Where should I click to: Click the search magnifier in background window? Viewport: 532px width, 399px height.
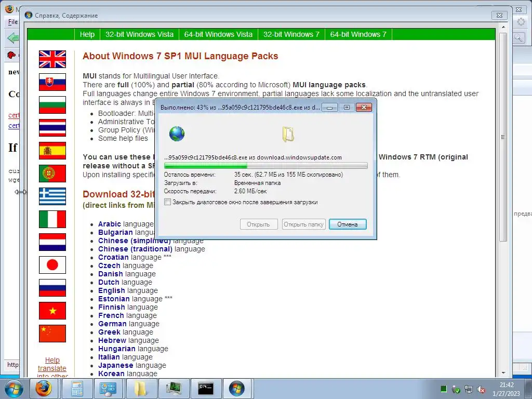coord(518,37)
